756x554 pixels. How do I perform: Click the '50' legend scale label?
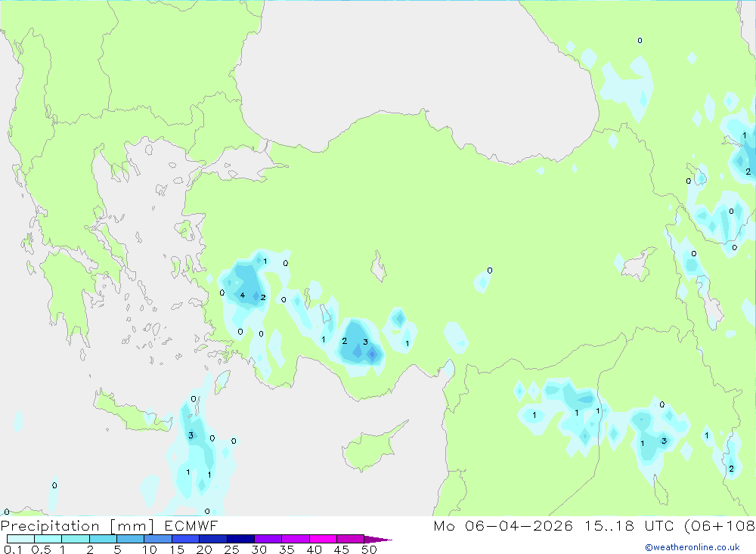(x=369, y=549)
